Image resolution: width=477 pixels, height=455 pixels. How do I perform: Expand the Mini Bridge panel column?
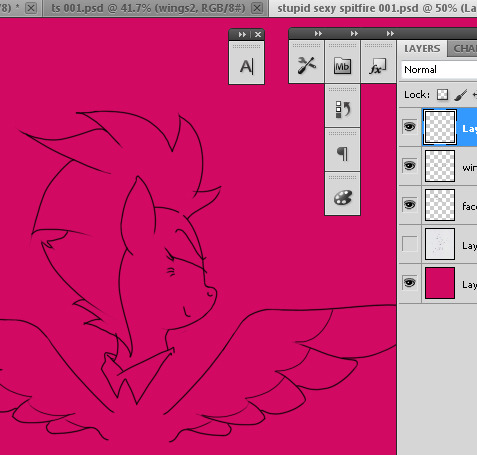tap(354, 33)
